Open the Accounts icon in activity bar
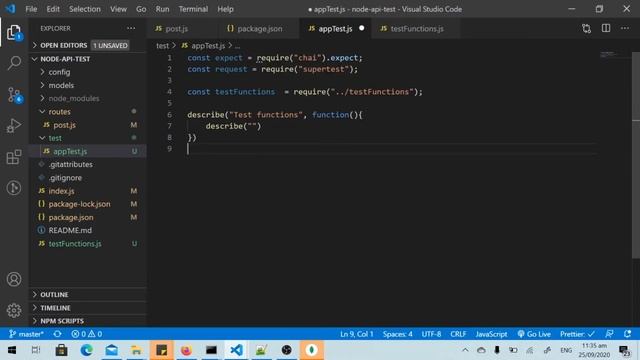The image size is (640, 360). (14, 279)
